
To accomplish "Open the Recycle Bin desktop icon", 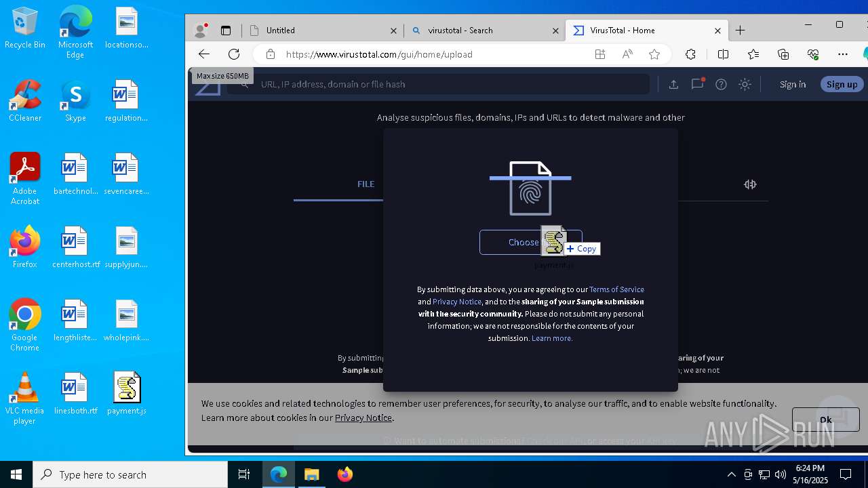I will pyautogui.click(x=25, y=28).
